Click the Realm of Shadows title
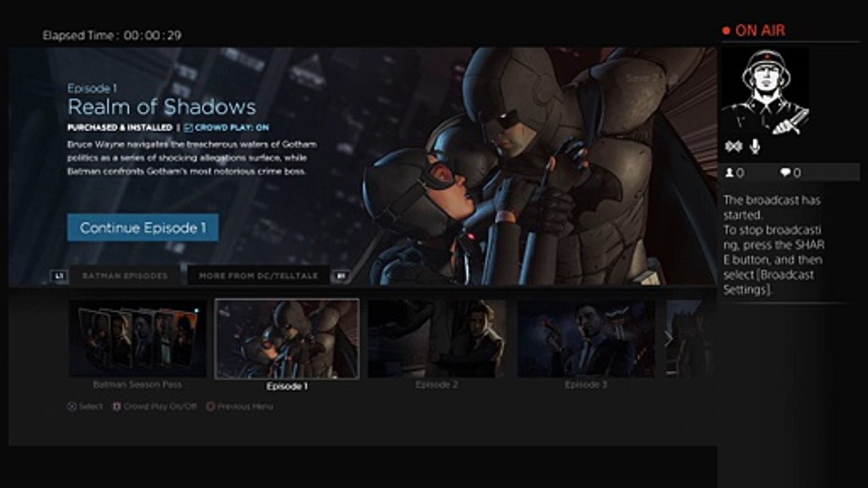The image size is (868, 488). click(x=162, y=107)
